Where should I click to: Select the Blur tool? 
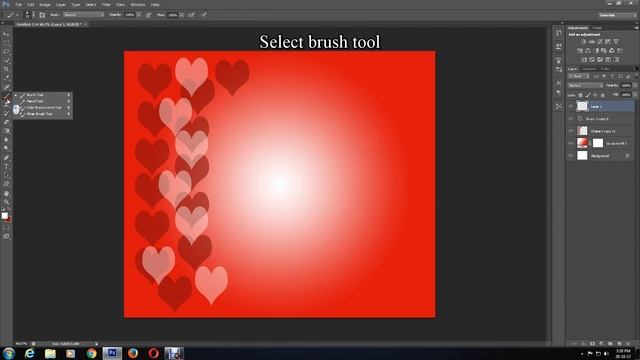point(6,140)
